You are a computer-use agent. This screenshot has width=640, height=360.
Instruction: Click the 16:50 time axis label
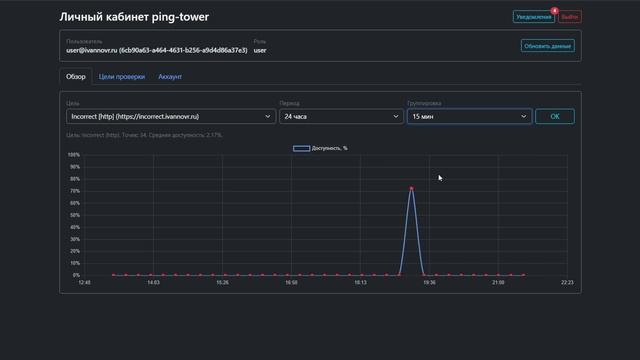click(x=291, y=282)
